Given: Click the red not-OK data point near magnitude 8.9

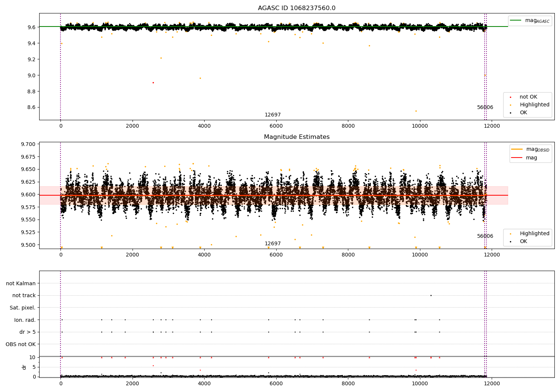Looking at the screenshot, I should coord(153,83).
